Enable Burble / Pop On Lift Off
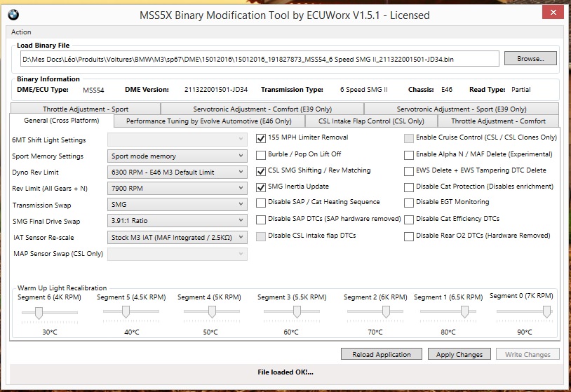The height and width of the screenshot is (392, 571). click(261, 155)
